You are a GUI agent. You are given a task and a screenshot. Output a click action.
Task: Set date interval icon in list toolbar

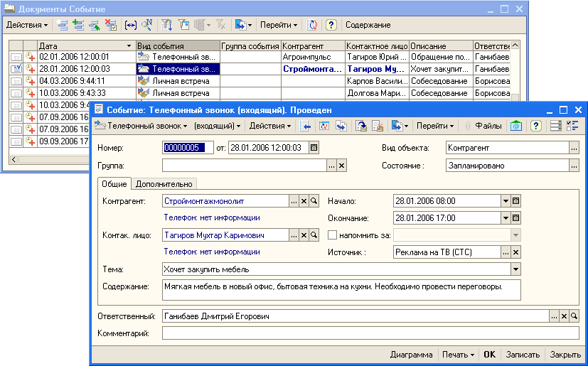point(131,25)
